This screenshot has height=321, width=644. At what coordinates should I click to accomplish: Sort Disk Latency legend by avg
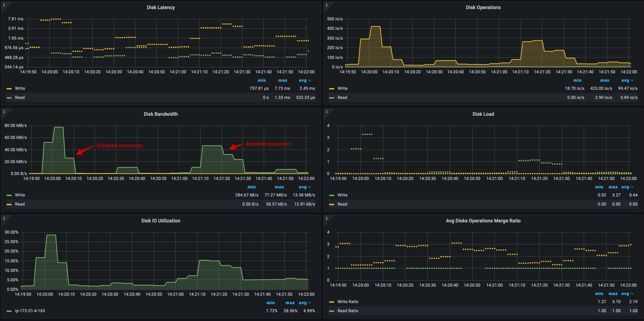(304, 80)
